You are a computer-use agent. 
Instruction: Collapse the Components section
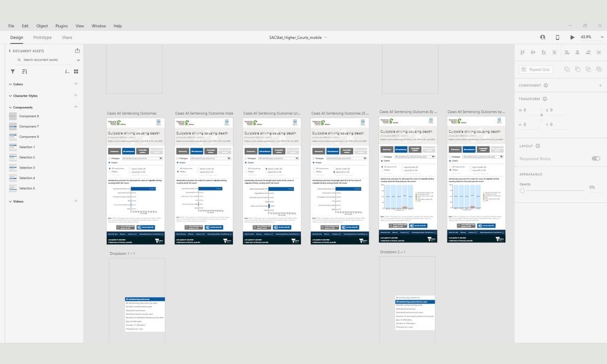(10, 107)
